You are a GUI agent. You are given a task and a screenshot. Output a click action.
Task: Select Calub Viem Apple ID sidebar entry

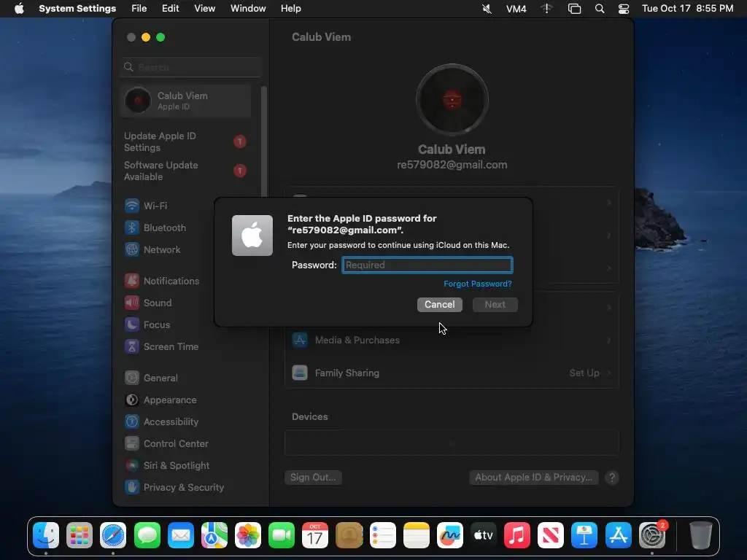coord(186,101)
